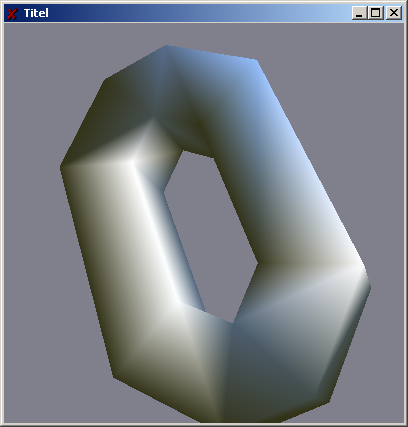Click the red X application icon
Image resolution: width=408 pixels, height=427 pixels.
(12, 14)
